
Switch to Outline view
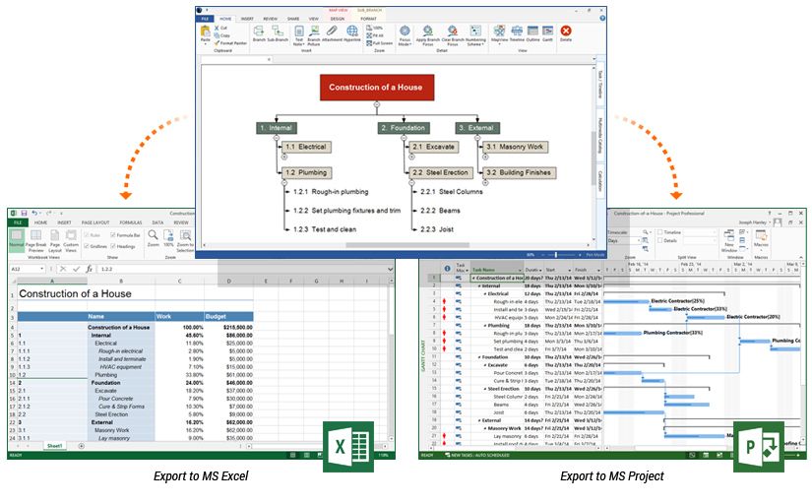(x=532, y=33)
